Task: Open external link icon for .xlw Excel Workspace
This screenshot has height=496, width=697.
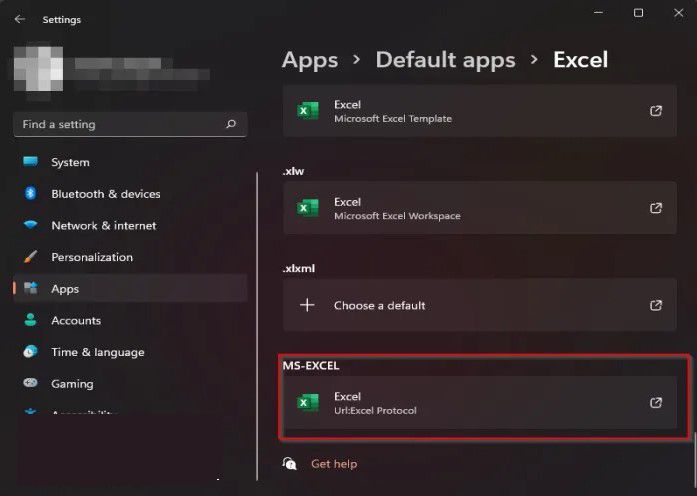Action: coord(656,208)
